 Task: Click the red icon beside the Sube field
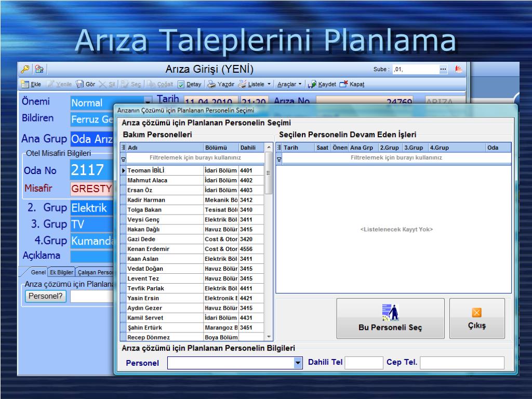[458, 69]
